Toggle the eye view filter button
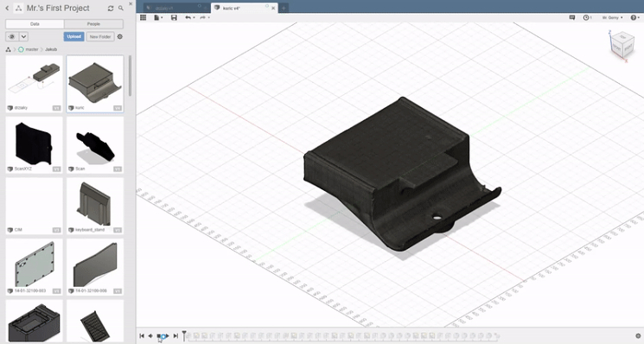 11,36
